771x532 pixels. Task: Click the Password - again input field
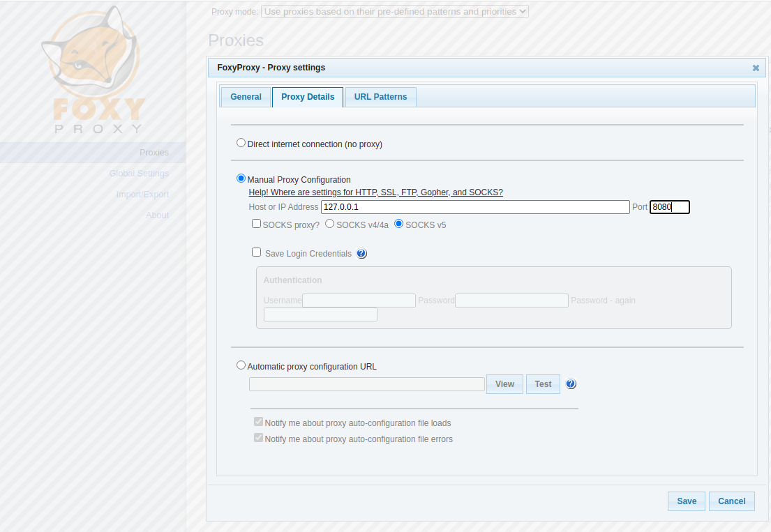coord(320,314)
